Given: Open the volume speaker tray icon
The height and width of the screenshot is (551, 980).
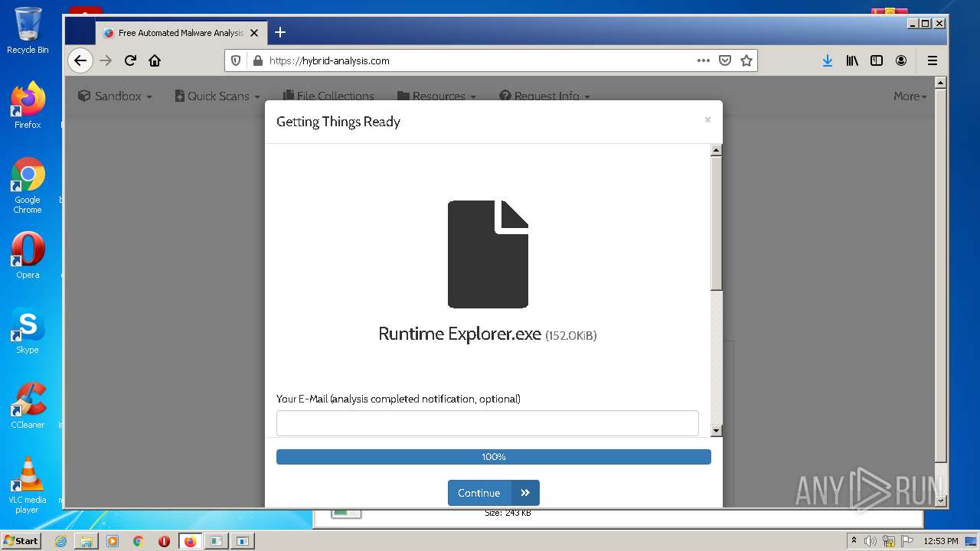Looking at the screenshot, I should [871, 540].
